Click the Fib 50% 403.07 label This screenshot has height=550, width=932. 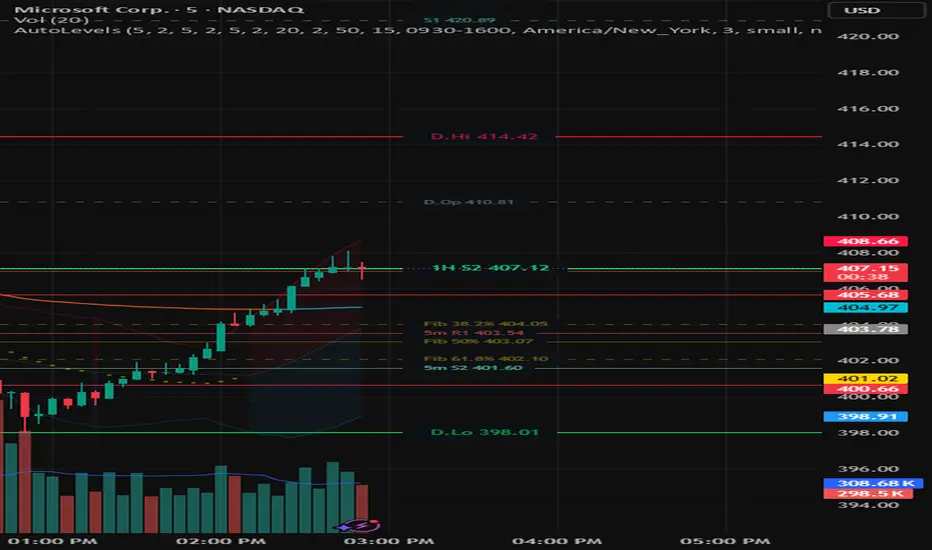pyautogui.click(x=478, y=341)
